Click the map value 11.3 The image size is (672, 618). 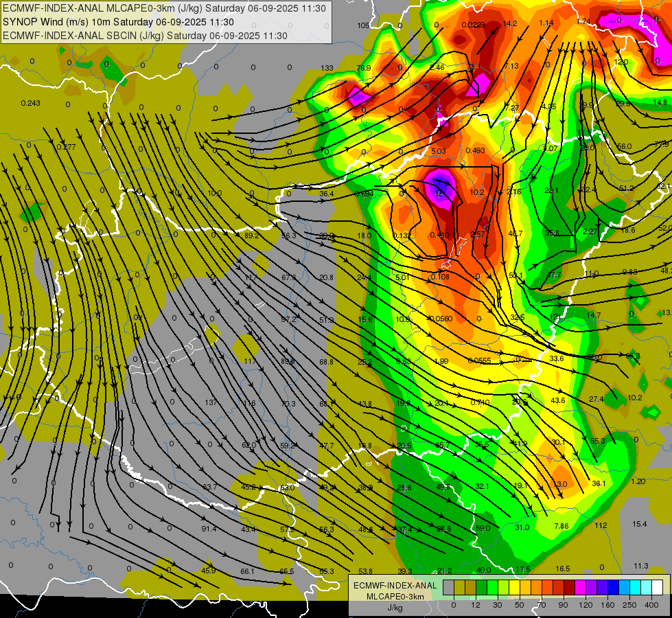click(x=640, y=566)
